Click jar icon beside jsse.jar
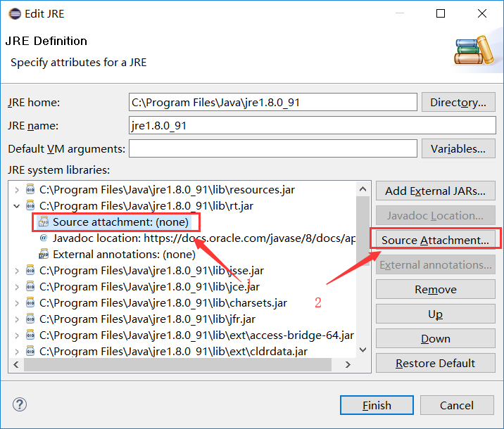The width and height of the screenshot is (504, 429). coord(30,270)
